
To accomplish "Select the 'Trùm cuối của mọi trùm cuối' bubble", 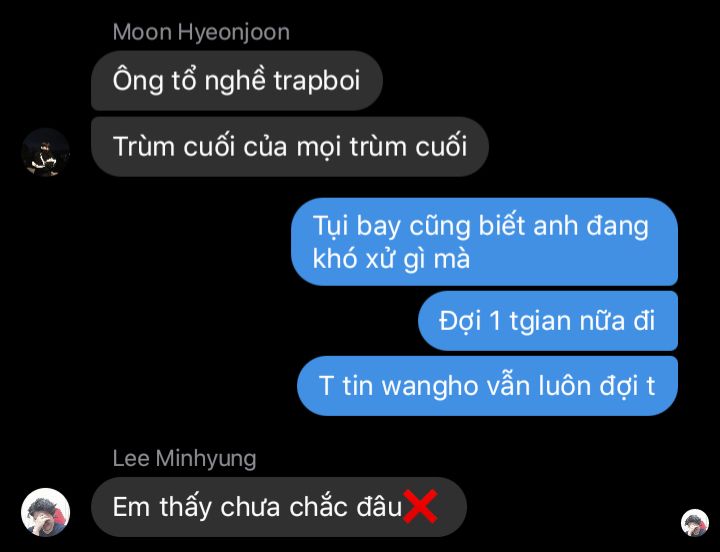I will [290, 146].
